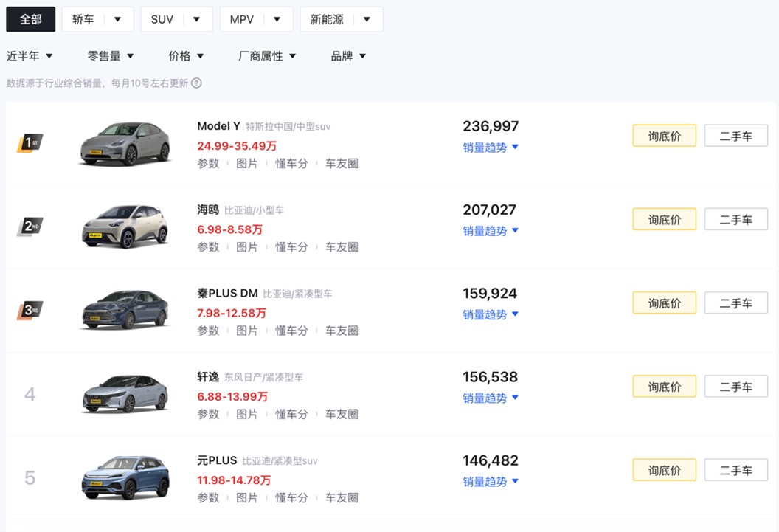Select the MPV category tab
This screenshot has width=779, height=532.
(x=241, y=19)
